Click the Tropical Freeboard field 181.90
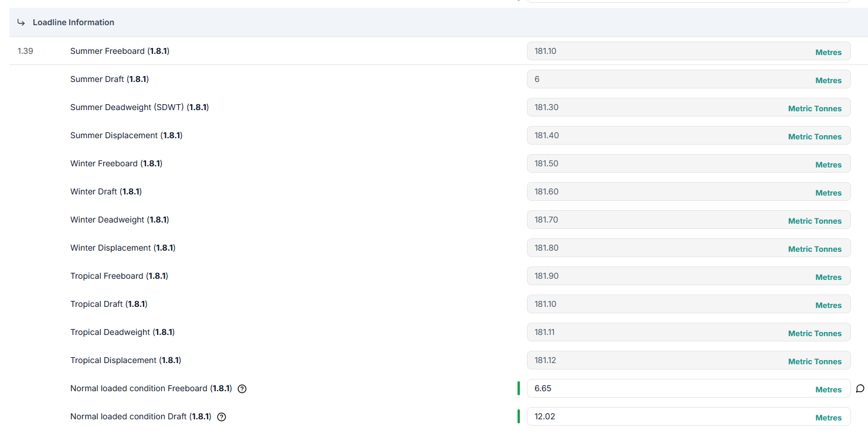The image size is (868, 431). click(x=689, y=276)
